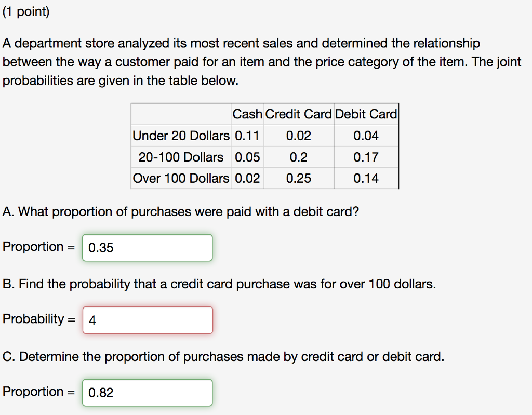Click the Credit Card column header
The image size is (532, 415).
(x=298, y=114)
